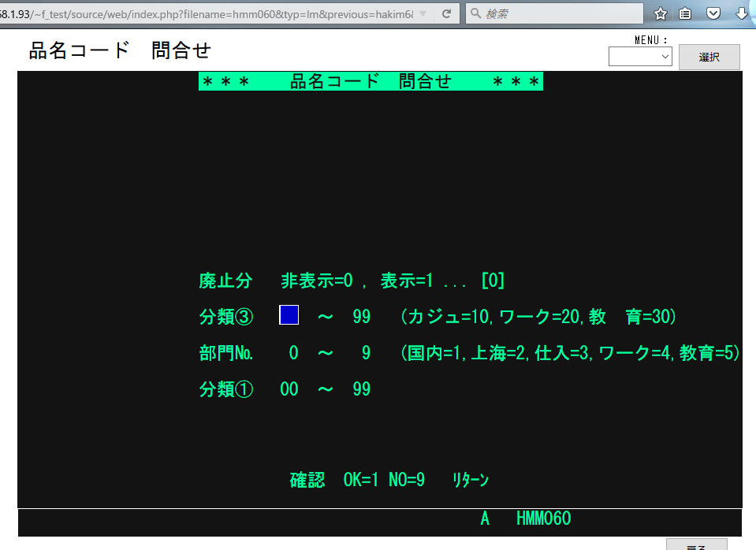The width and height of the screenshot is (756, 550).
Task: Click the Pocket save icon
Action: click(x=713, y=14)
